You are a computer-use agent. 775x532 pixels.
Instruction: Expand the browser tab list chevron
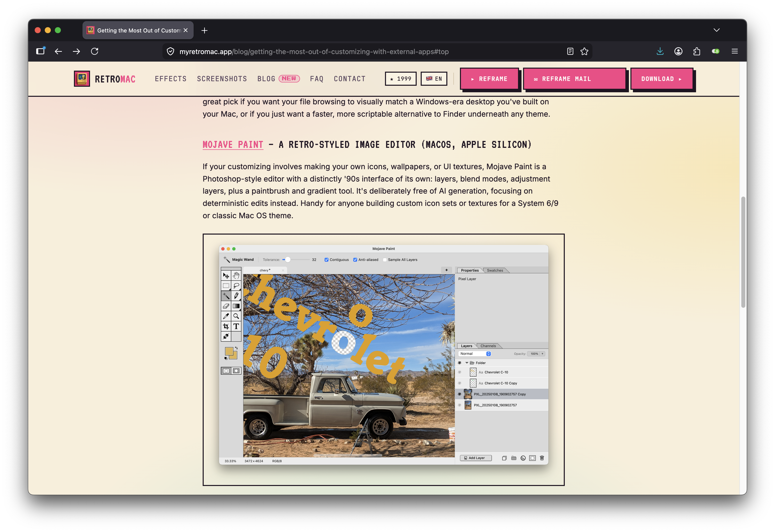pyautogui.click(x=717, y=30)
